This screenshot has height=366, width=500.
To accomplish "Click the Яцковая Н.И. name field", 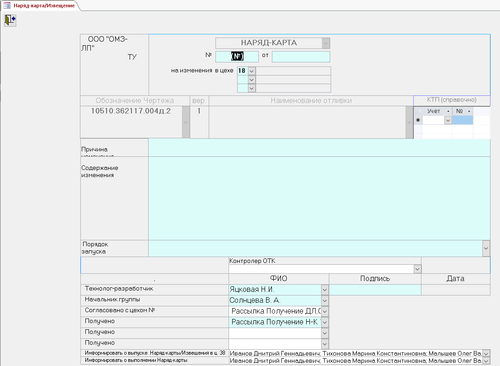I will (x=275, y=290).
